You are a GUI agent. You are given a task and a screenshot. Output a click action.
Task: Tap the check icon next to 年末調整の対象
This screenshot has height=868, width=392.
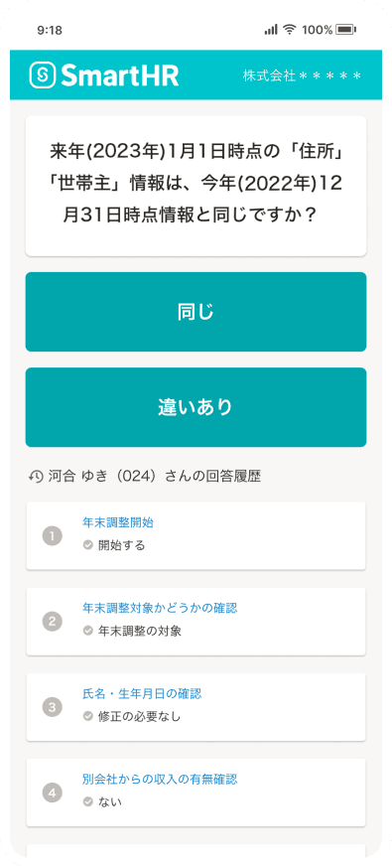pyautogui.click(x=87, y=631)
